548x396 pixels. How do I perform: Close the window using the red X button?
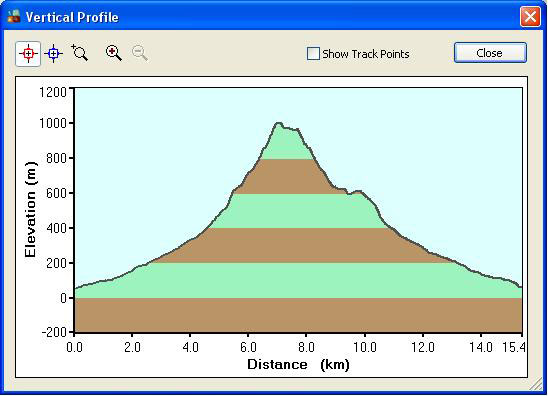tap(530, 16)
